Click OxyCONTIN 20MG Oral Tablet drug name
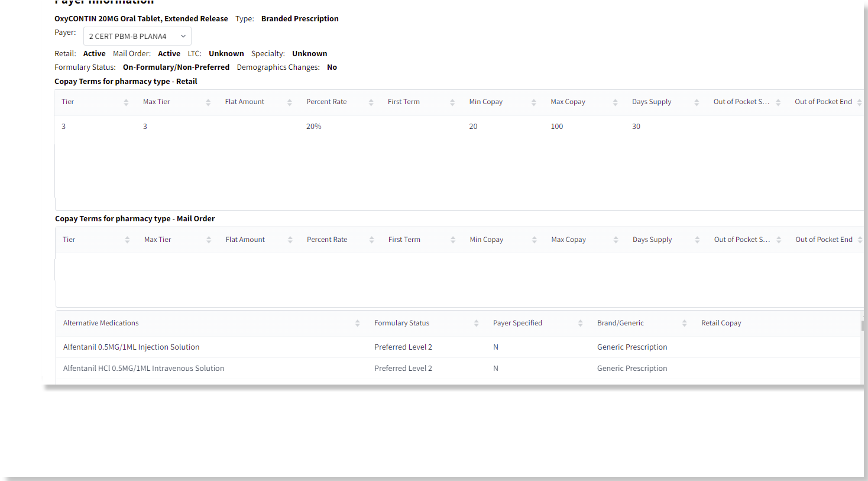Viewport: 868px width, 481px height. (x=141, y=19)
